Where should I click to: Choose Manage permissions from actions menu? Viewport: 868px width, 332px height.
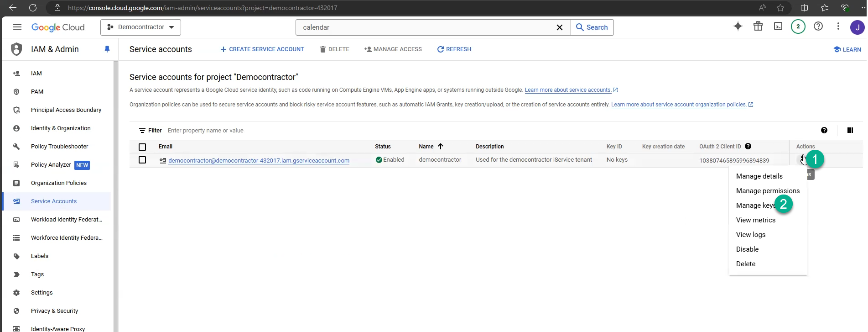click(768, 191)
